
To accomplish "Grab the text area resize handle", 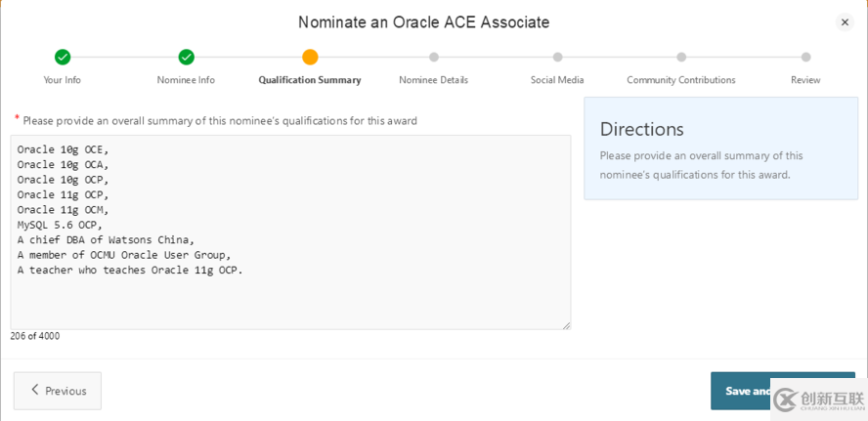I will [566, 325].
